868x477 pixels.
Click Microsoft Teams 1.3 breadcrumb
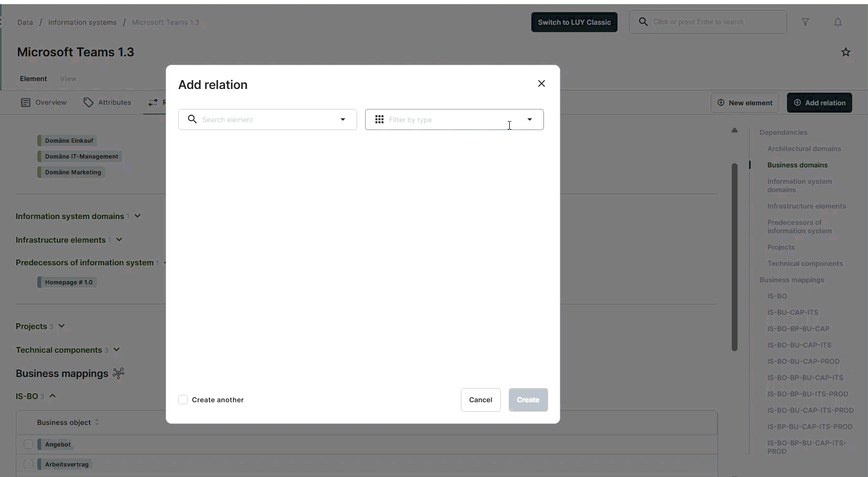(165, 22)
